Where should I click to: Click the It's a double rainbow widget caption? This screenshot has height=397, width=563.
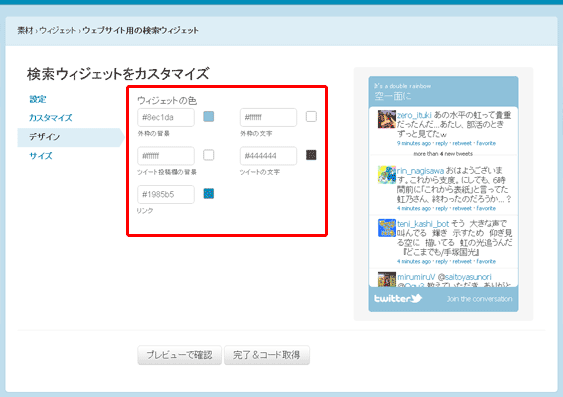(403, 86)
